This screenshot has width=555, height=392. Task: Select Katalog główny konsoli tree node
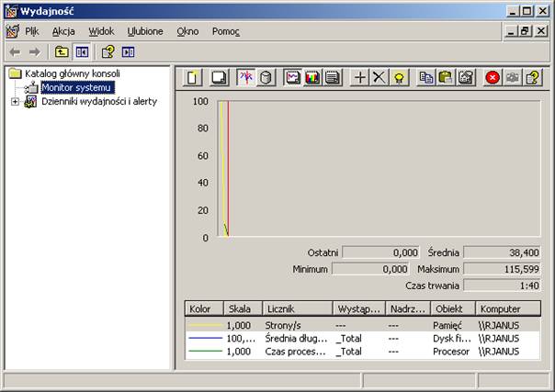point(73,73)
